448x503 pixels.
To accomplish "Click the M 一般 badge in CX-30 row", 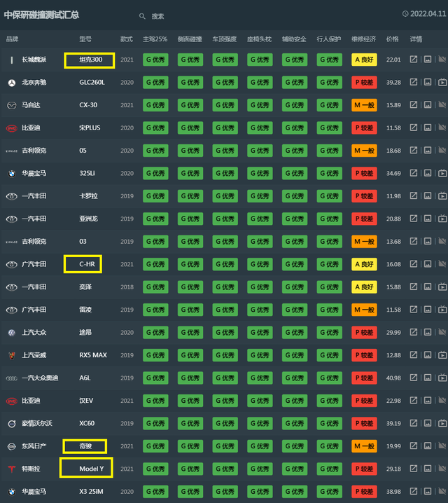I will [364, 105].
